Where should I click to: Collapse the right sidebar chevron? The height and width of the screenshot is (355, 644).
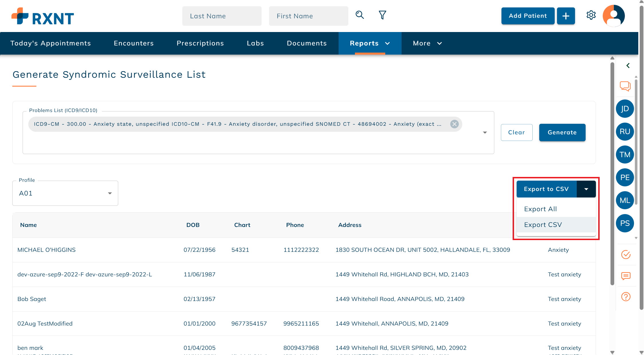click(628, 65)
